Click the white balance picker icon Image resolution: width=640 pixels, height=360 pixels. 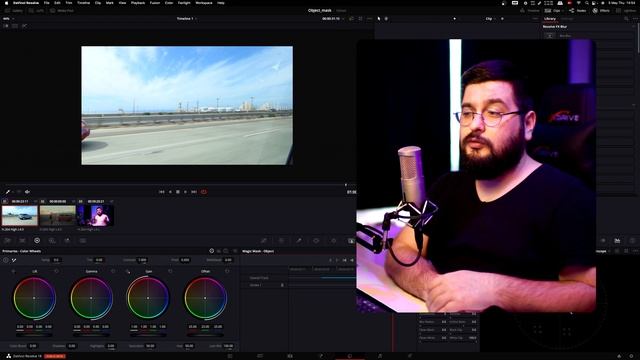click(14, 260)
